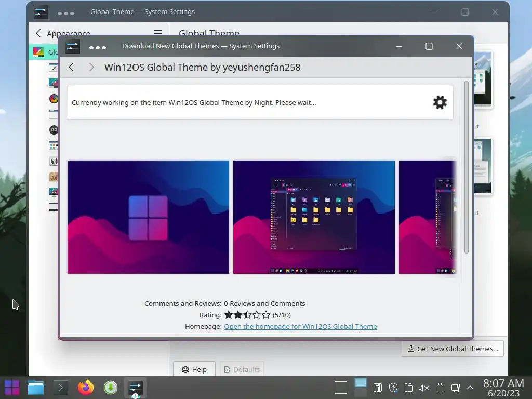Open the removable devices tray icon
532x399 pixels.
440,388
